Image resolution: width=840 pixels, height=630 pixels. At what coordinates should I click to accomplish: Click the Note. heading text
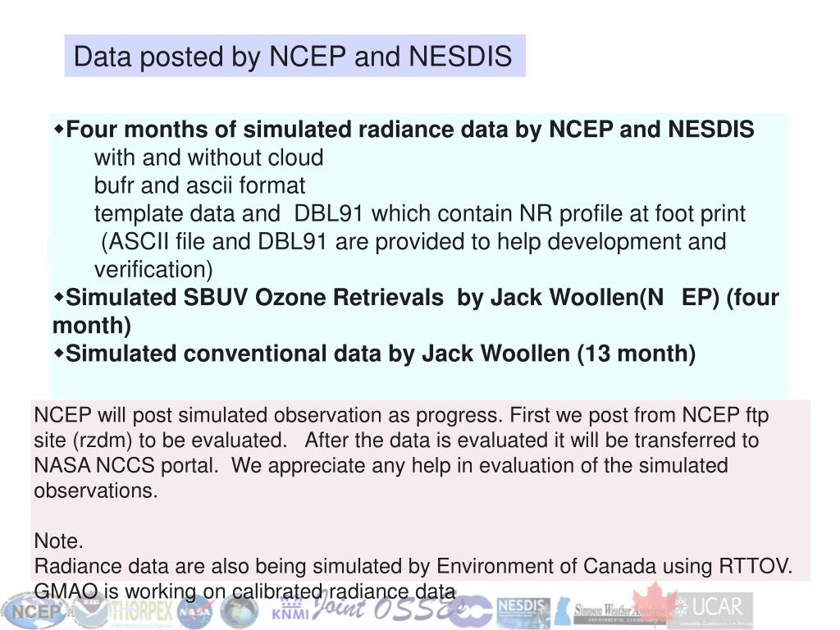click(x=59, y=541)
